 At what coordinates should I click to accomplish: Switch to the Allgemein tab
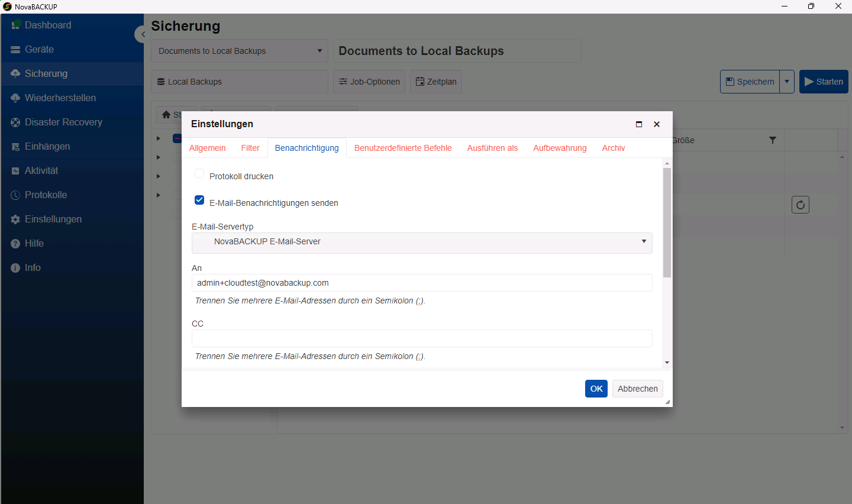pos(208,148)
